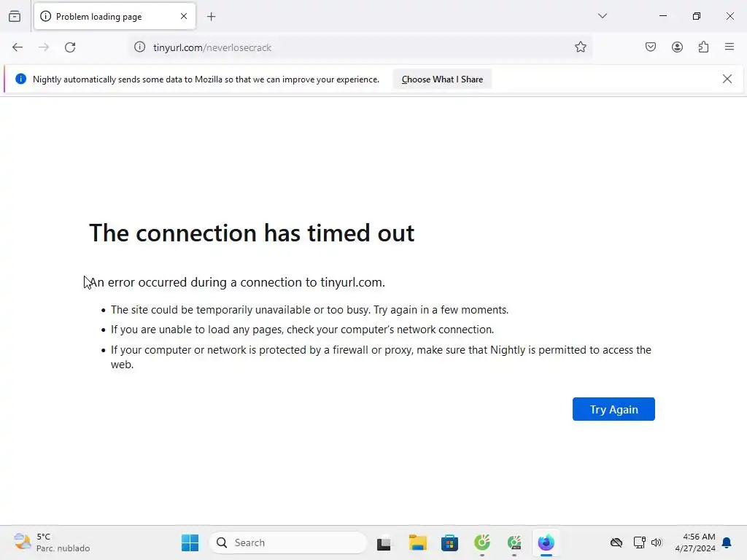
Task: Open Task View in taskbar
Action: 384,542
